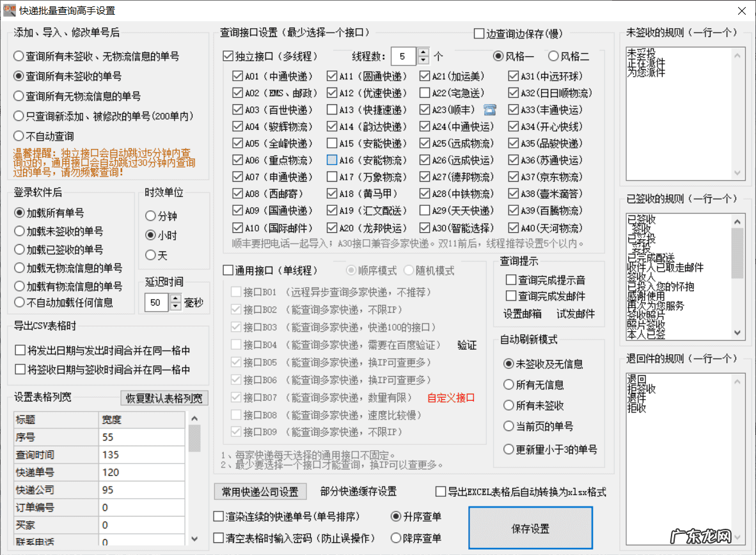Click 恢复默认表格列宽 button
This screenshot has height=555, width=756.
165,398
